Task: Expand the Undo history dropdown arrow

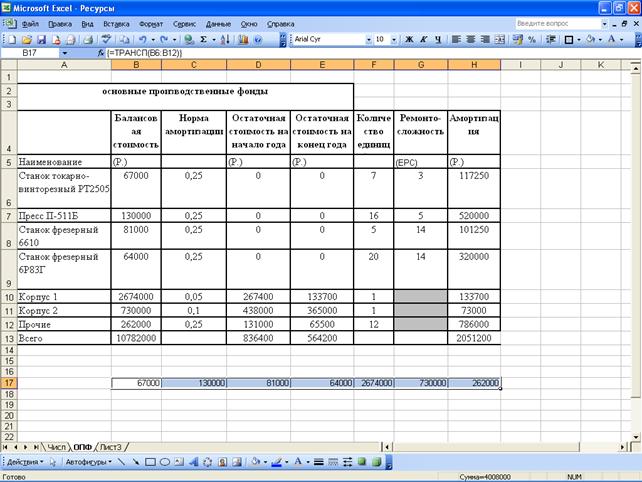Action: tap(153, 39)
